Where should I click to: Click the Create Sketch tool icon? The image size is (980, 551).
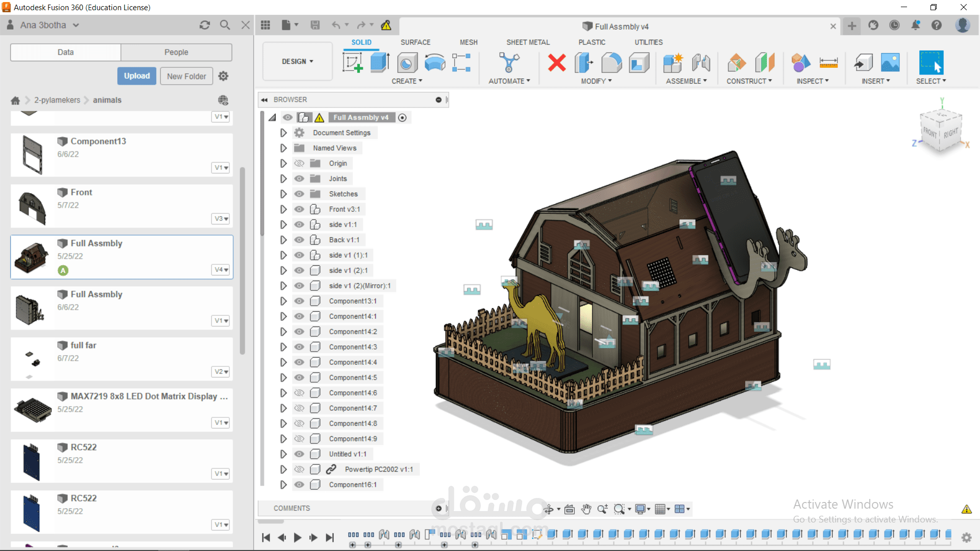pos(352,63)
